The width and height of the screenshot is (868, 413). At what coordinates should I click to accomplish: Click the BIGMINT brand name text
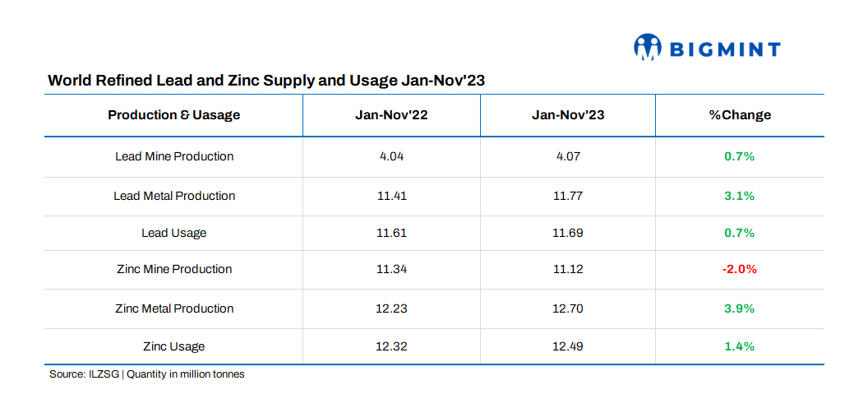coord(724,49)
